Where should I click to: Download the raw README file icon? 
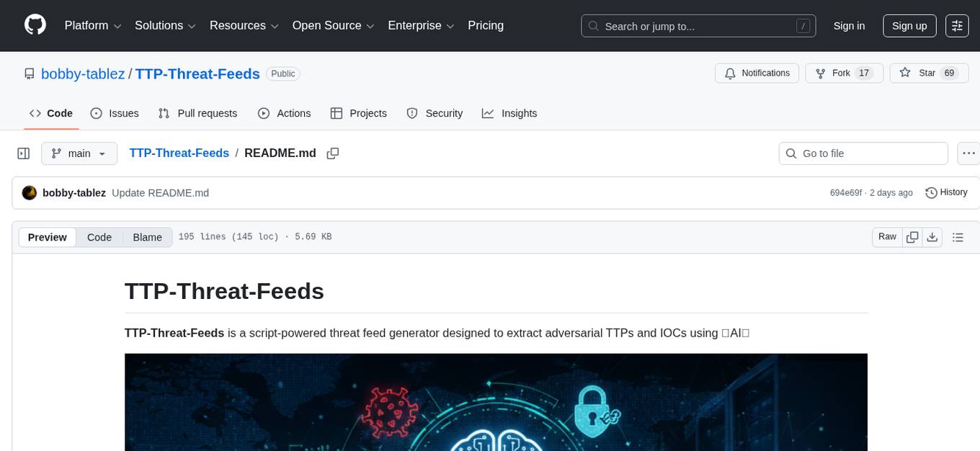pos(932,236)
